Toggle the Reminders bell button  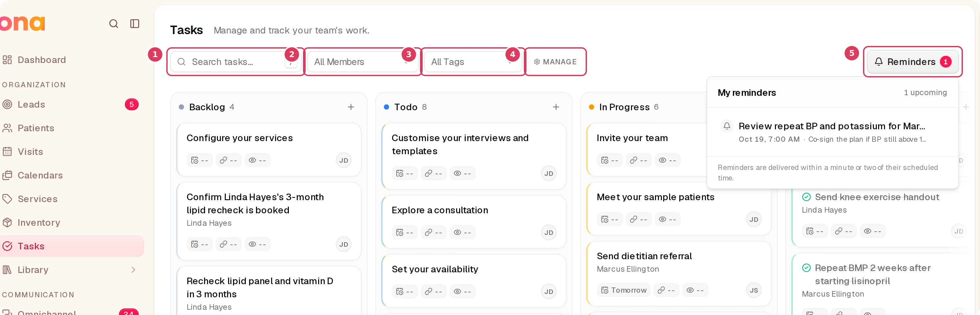tap(912, 62)
